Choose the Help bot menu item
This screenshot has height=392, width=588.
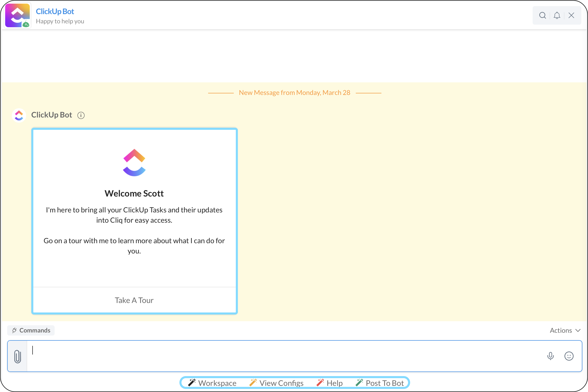(x=330, y=383)
